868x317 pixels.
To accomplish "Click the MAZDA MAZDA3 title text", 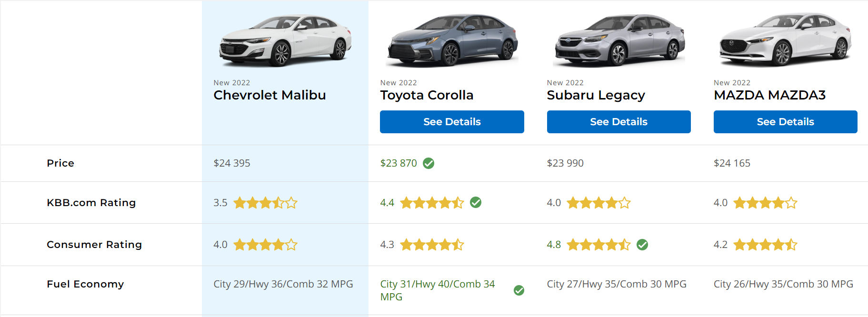I will [x=769, y=95].
